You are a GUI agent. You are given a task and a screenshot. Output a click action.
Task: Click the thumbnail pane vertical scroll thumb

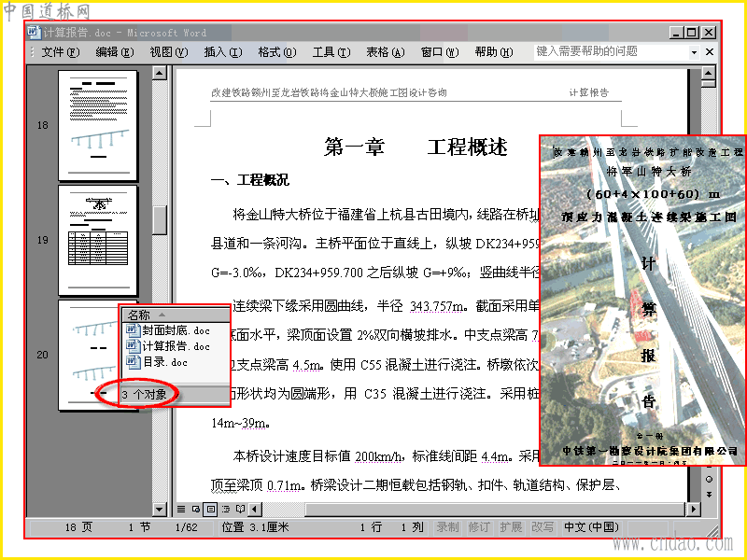pos(159,220)
